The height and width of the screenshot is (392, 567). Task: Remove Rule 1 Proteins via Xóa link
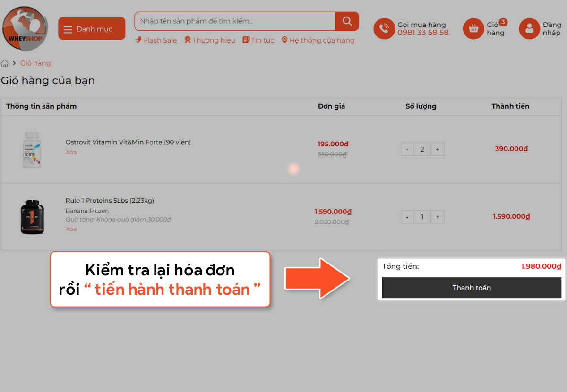tap(71, 229)
